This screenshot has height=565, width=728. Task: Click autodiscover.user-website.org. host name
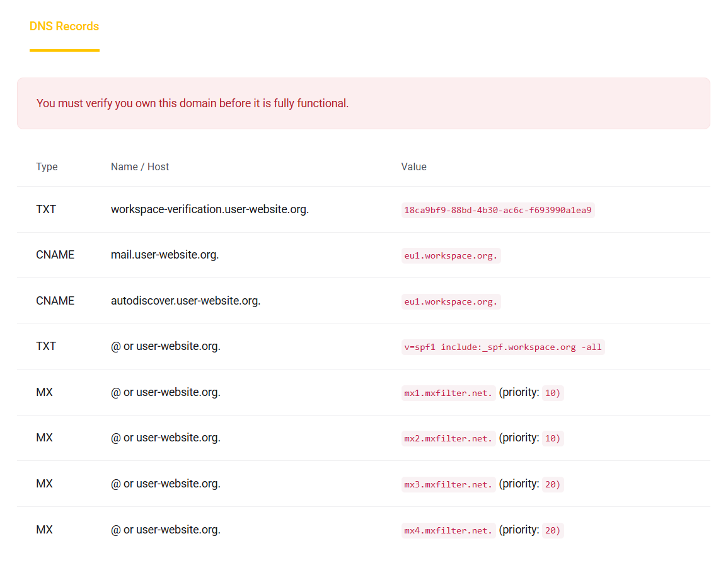tap(185, 301)
